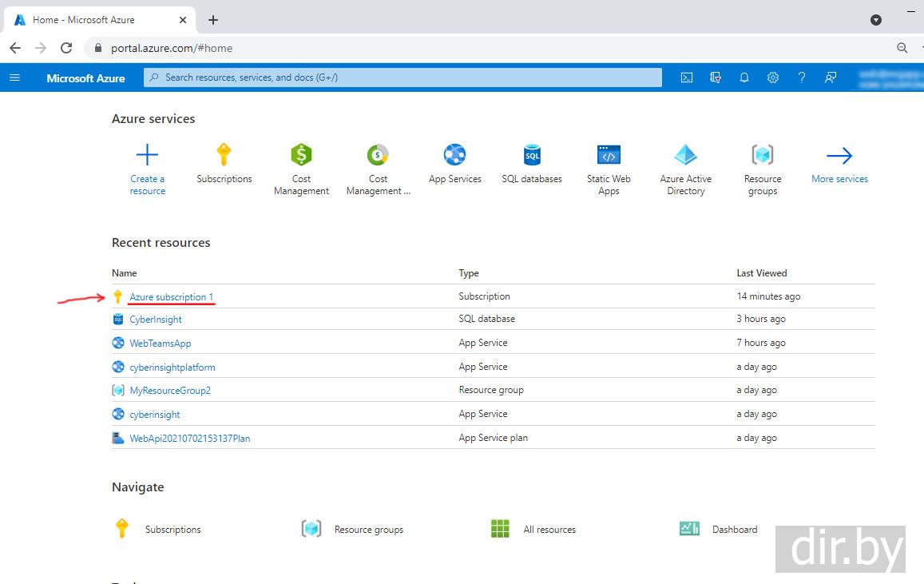Viewport: 924px width, 584px height.
Task: Open the Directories and subscriptions filter icon
Action: [x=715, y=77]
